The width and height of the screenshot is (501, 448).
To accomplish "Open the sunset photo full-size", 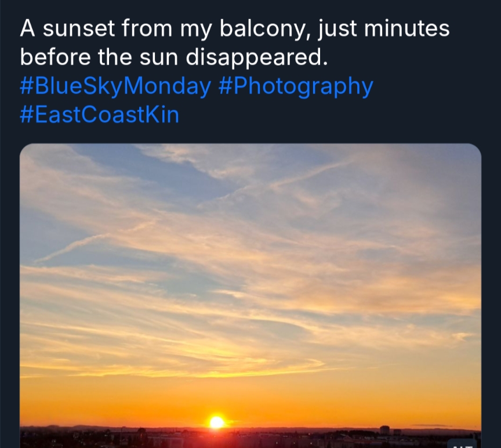I will (251, 290).
